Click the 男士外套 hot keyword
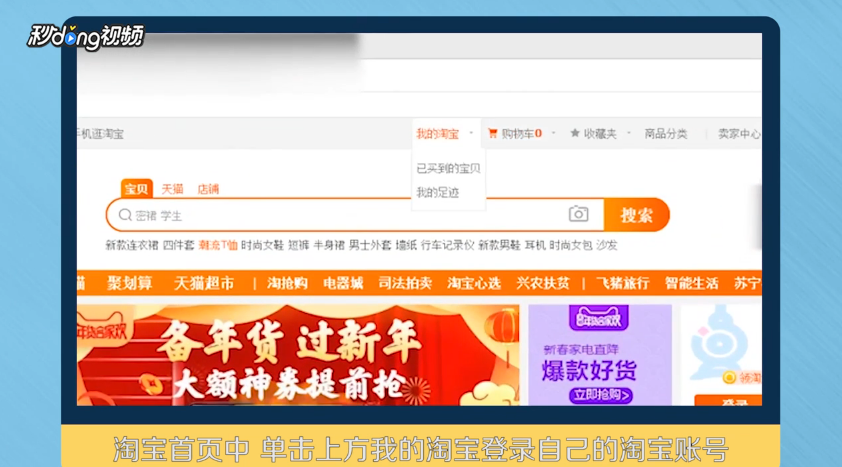Screen dimensions: 842x467 click(370, 245)
